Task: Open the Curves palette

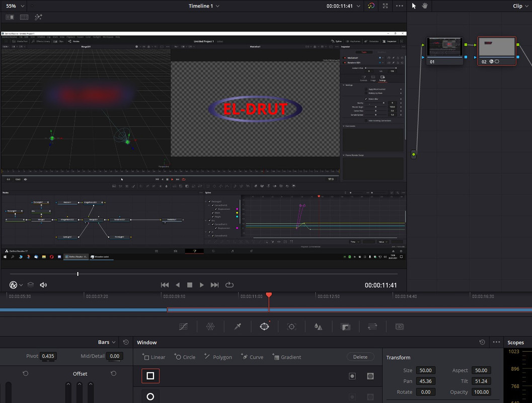Action: coord(183,326)
